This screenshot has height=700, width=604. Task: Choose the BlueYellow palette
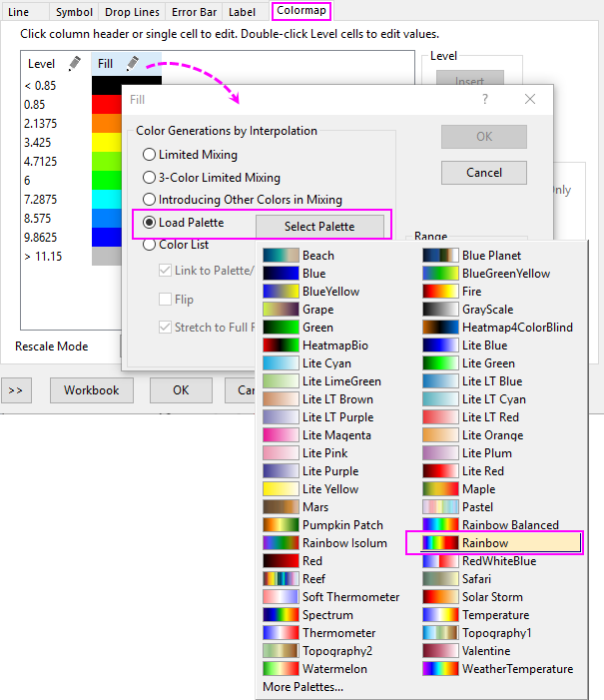[x=311, y=292]
